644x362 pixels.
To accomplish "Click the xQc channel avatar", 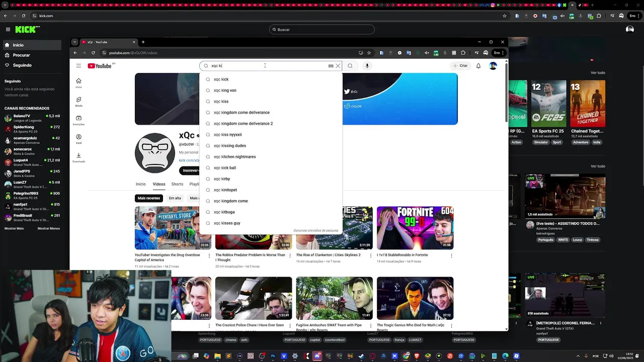I will click(x=155, y=153).
